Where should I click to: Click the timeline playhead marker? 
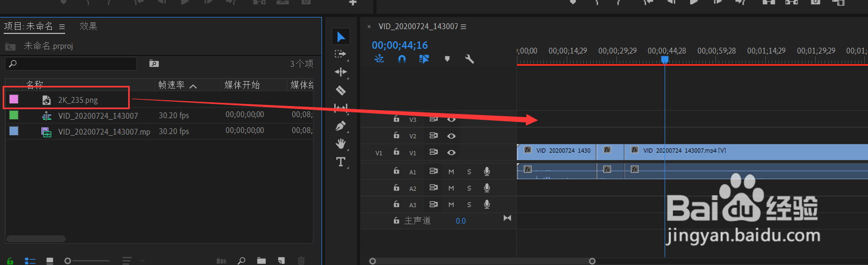[x=665, y=60]
